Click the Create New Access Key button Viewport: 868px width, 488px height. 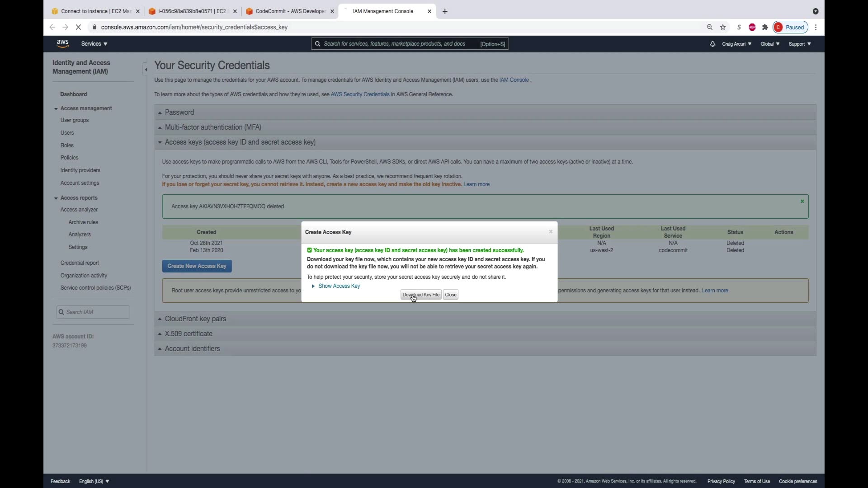coord(197,266)
